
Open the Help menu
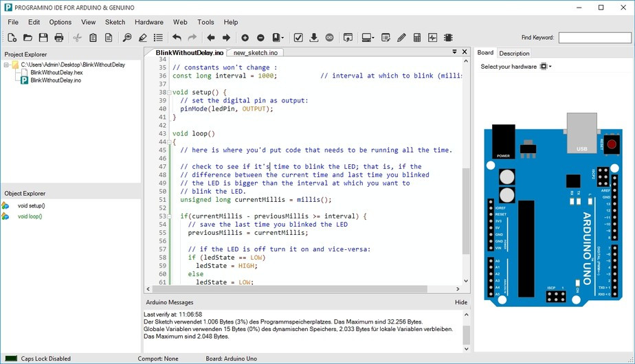[x=231, y=22]
